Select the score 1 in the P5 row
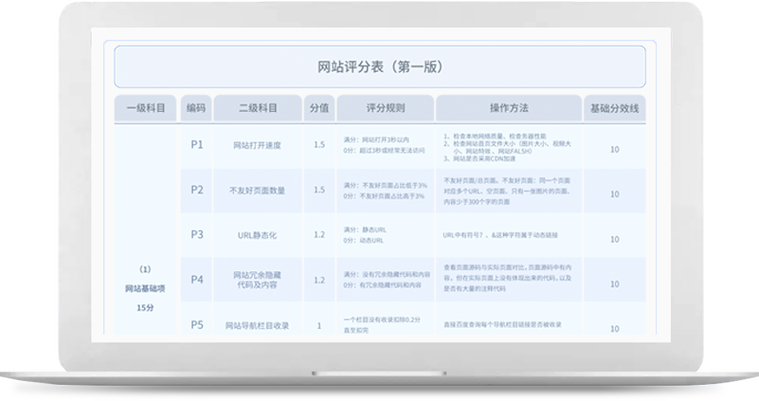The height and width of the screenshot is (401, 759). click(319, 326)
